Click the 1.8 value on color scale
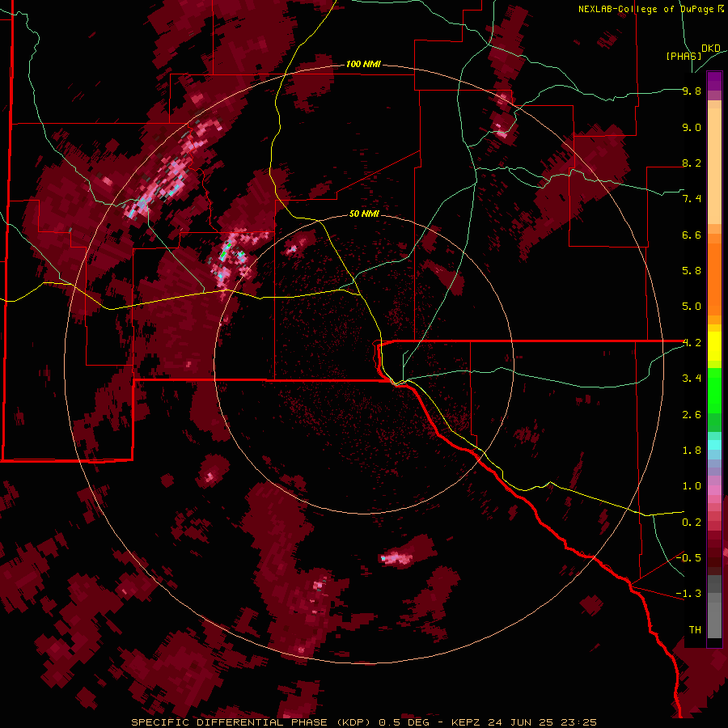 [692, 451]
